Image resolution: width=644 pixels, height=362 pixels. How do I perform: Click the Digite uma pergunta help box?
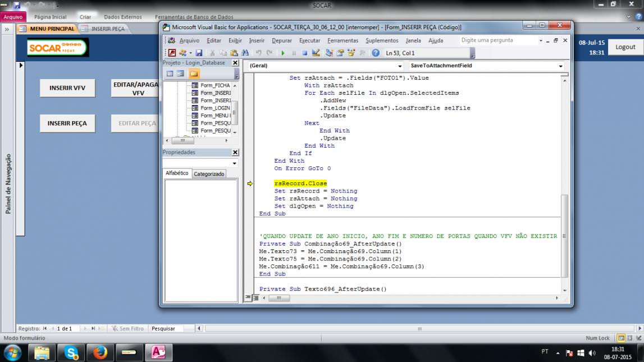499,40
